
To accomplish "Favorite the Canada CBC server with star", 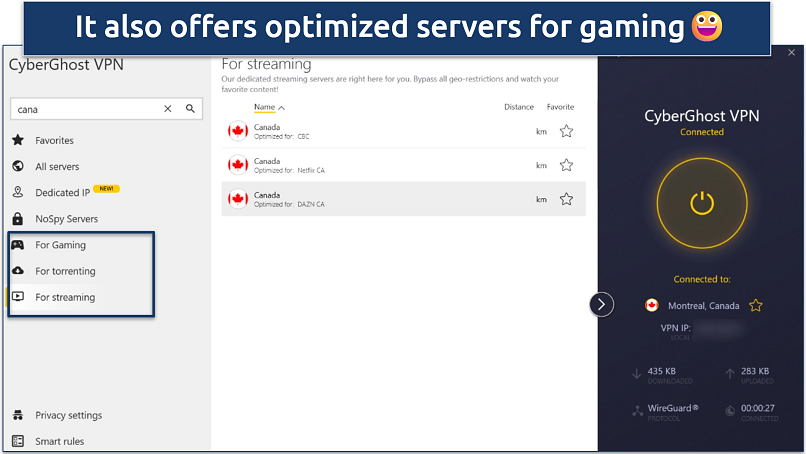I will (566, 131).
